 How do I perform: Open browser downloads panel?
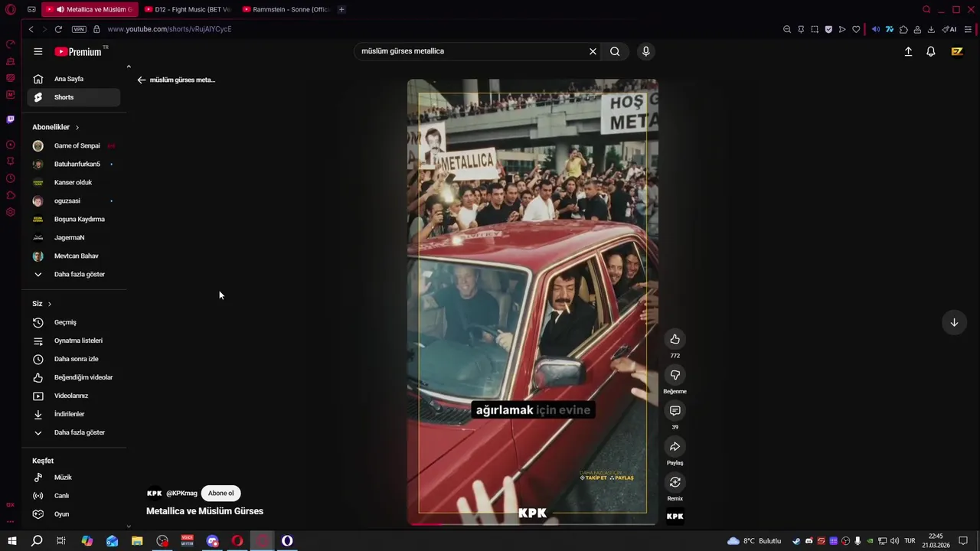pyautogui.click(x=931, y=29)
